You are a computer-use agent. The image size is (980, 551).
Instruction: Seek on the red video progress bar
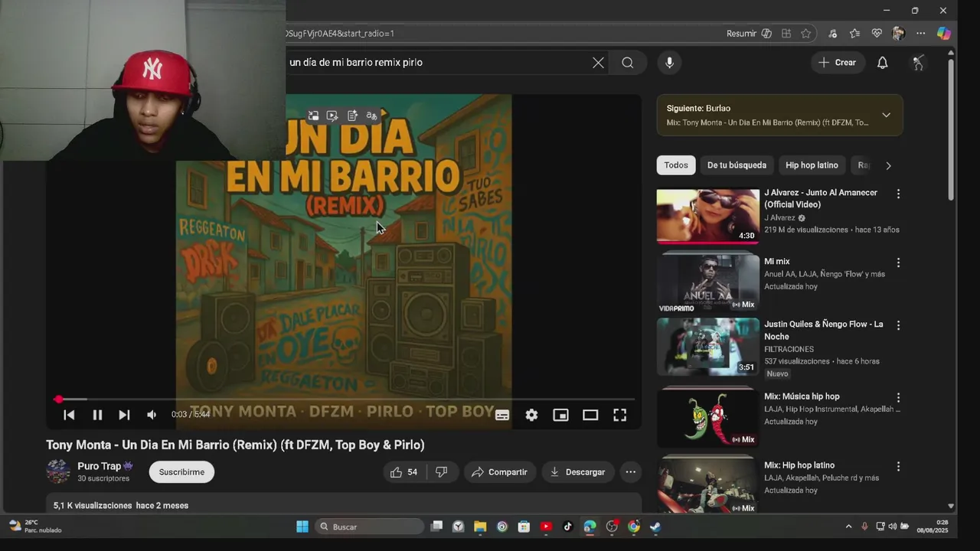coord(345,399)
